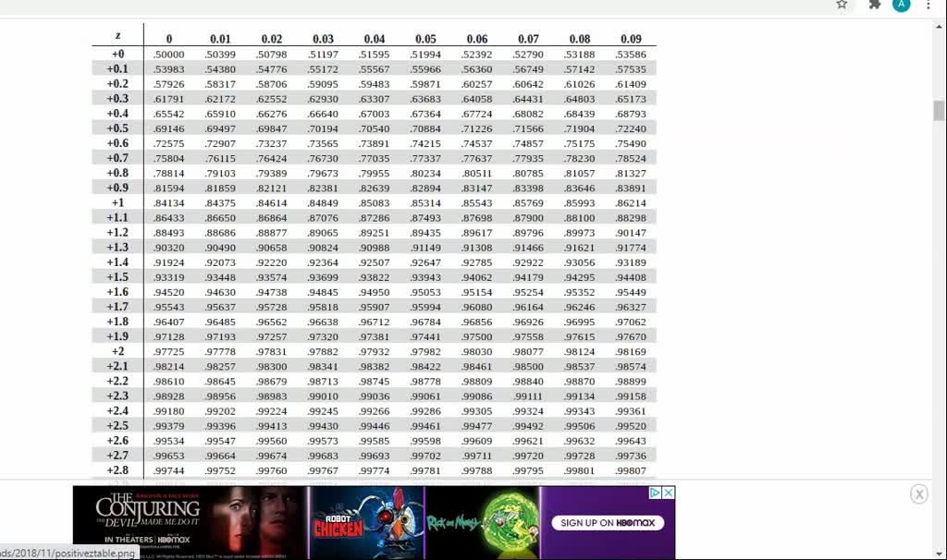
Task: Click the .97500 value in the table
Action: coord(476,337)
